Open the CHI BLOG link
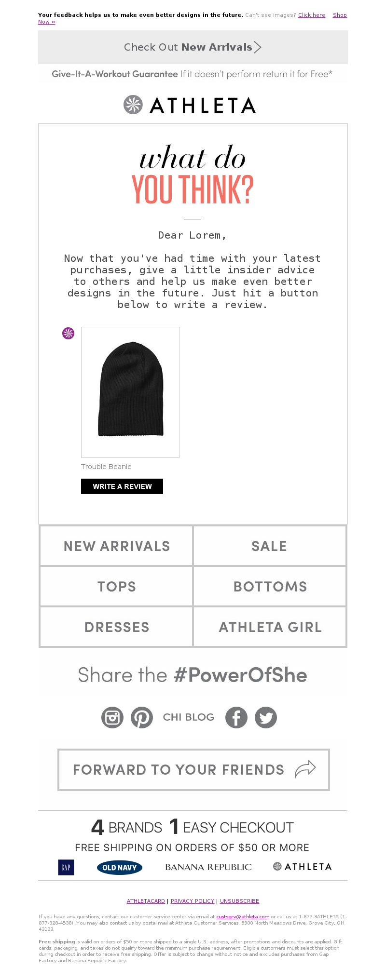Viewport: 386px width, 980px height. point(189,717)
